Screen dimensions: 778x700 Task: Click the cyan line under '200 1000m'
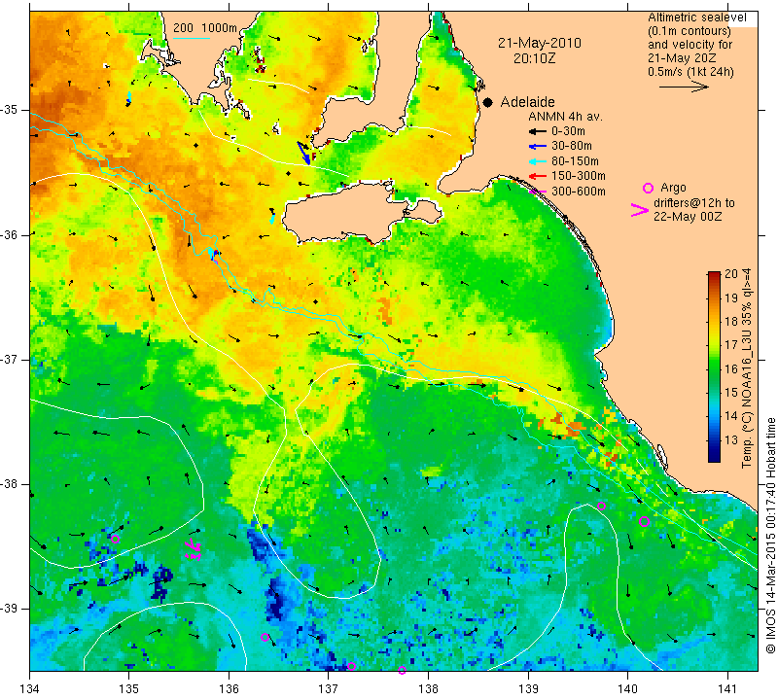point(192,38)
